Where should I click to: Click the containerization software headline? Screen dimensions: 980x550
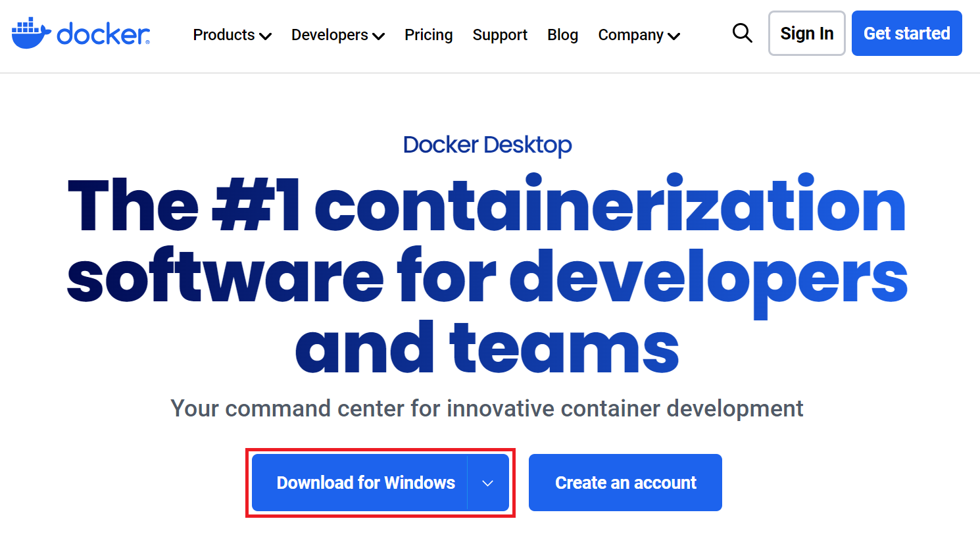[x=487, y=275]
